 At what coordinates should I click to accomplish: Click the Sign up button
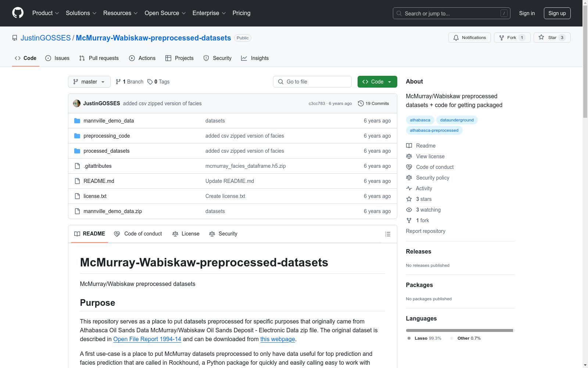[557, 13]
